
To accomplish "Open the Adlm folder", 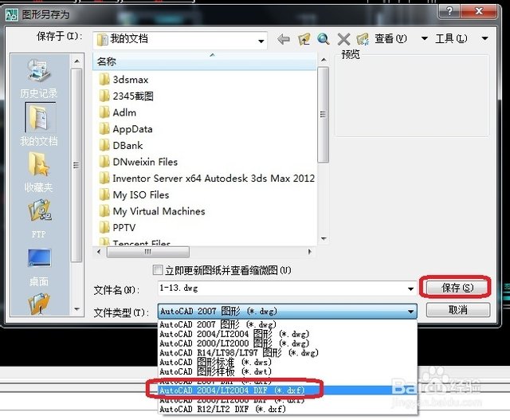I will 117,112.
